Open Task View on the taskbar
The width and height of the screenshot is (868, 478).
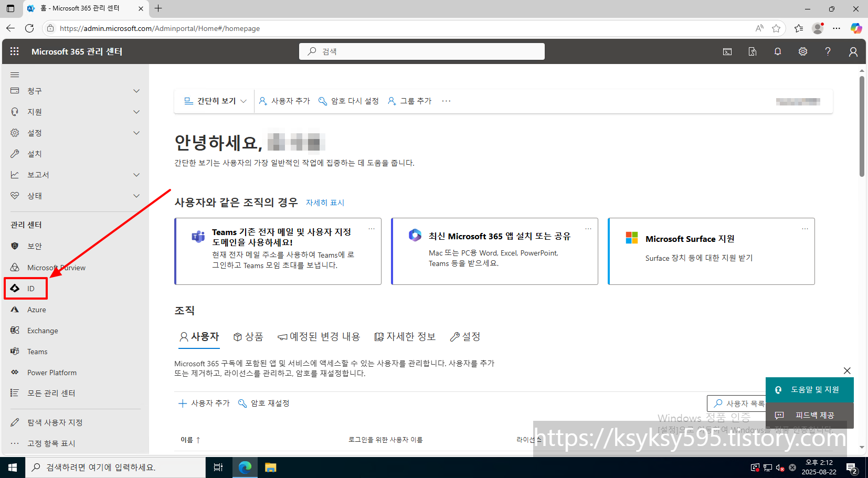tap(218, 468)
